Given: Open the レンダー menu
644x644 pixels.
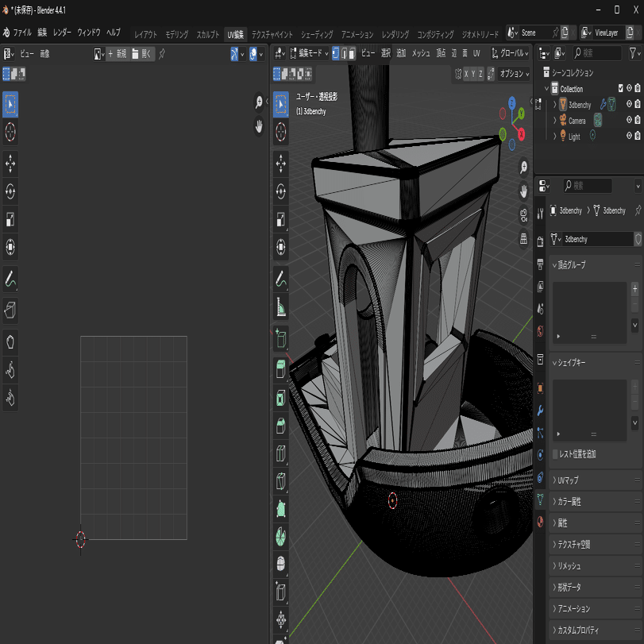Looking at the screenshot, I should 62,33.
